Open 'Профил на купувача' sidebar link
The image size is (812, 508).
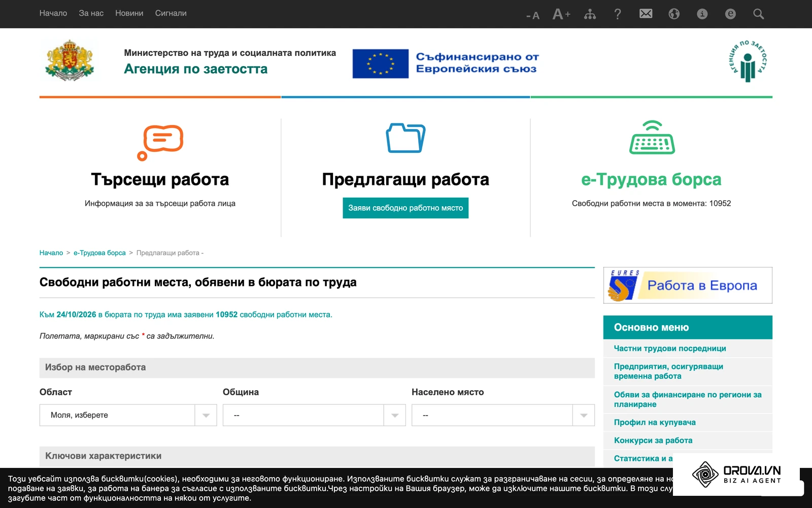coord(655,422)
